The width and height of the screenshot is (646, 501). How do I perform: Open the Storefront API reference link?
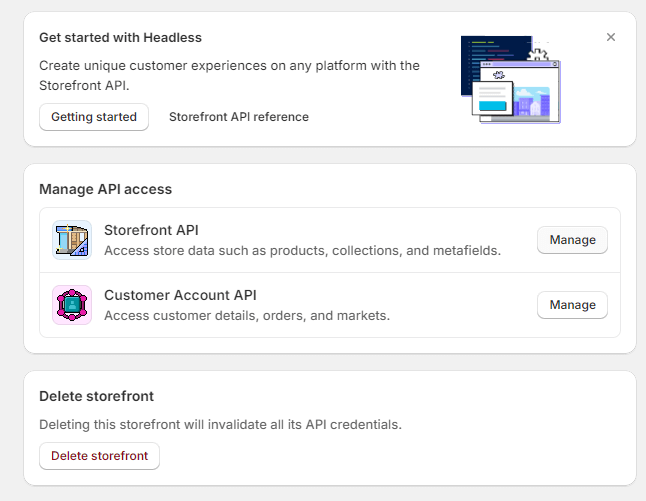(x=238, y=117)
